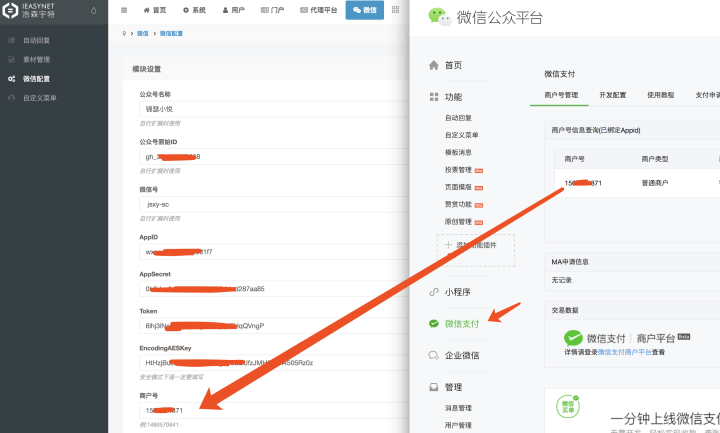The width and height of the screenshot is (720, 433).
Task: Click the AppID input field
Action: pyautogui.click(x=274, y=252)
